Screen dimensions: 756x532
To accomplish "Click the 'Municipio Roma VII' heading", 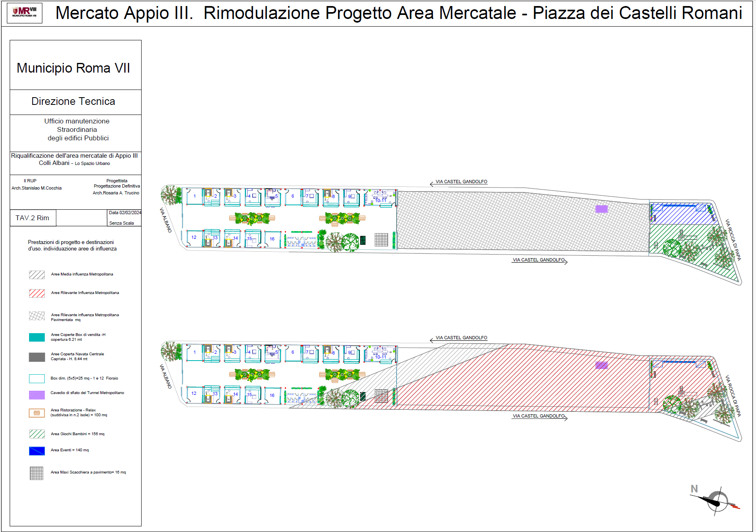I will pos(73,68).
